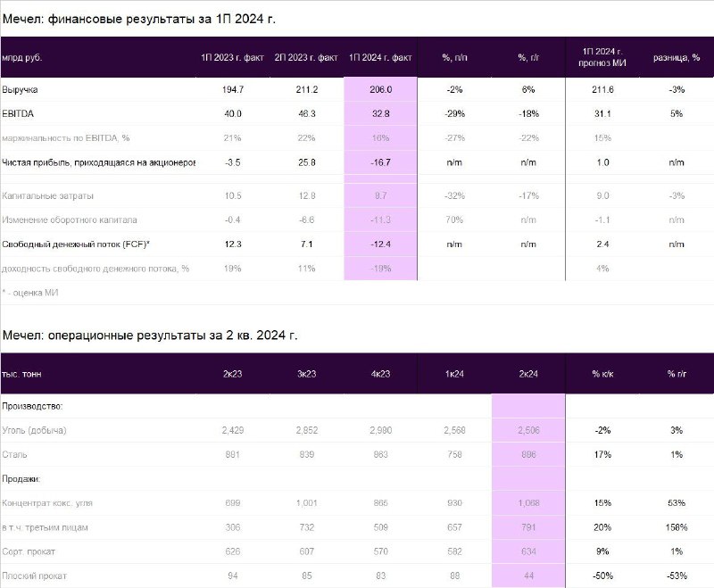Click FCF forecast value 2.4
714x588 pixels.
click(x=602, y=244)
